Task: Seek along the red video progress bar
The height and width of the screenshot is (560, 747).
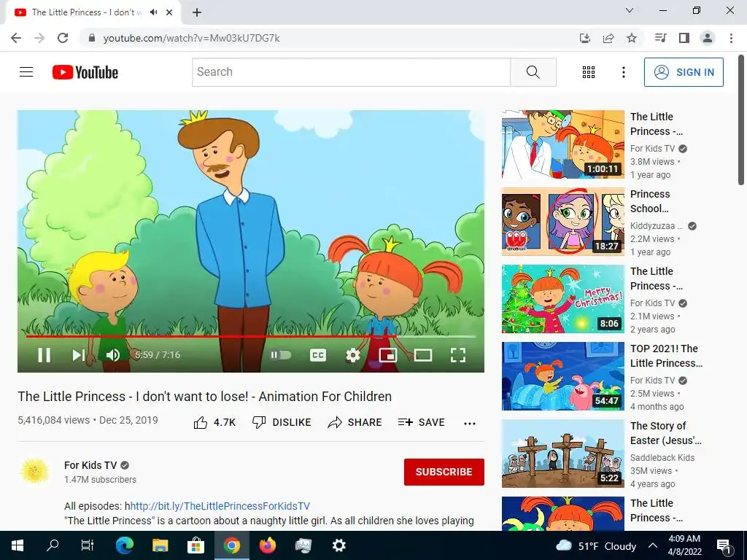Action: coord(211,336)
